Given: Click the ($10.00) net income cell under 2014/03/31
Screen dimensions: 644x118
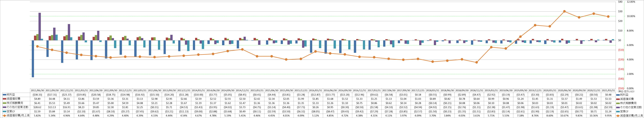Looking at the screenshot, I should click(199, 95).
